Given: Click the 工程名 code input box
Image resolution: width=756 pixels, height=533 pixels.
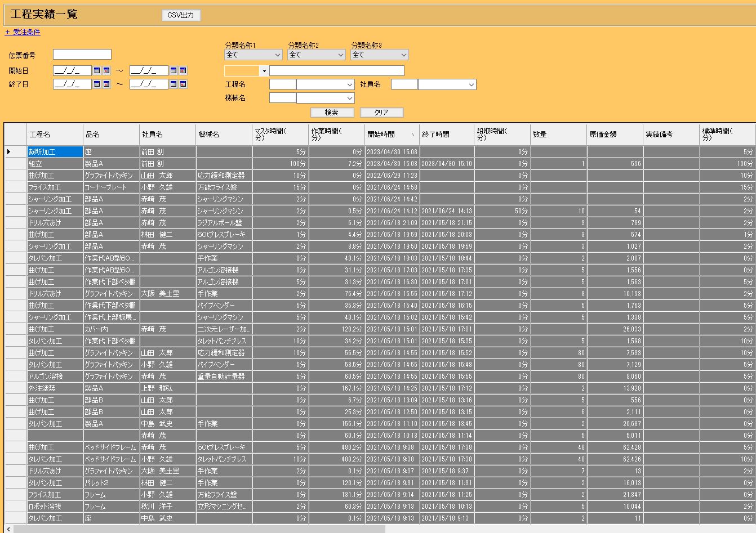Looking at the screenshot, I should pos(282,84).
